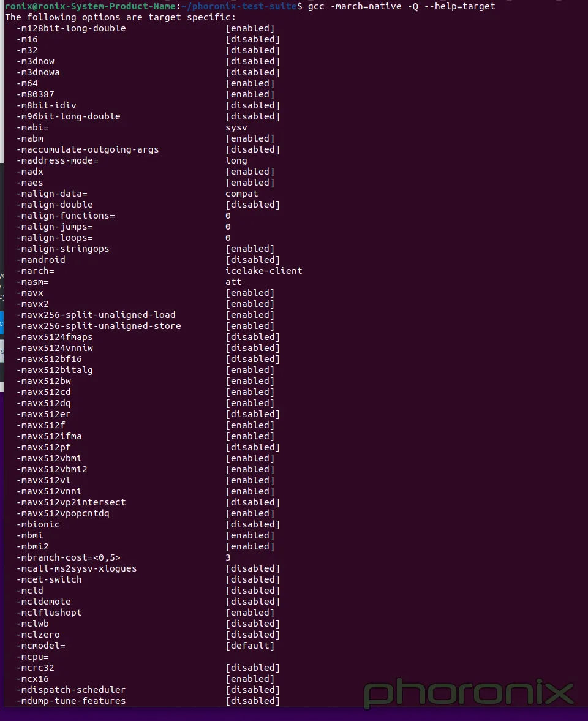Click the -mdump-tune-features option text
Image resolution: width=588 pixels, height=721 pixels.
coord(71,701)
